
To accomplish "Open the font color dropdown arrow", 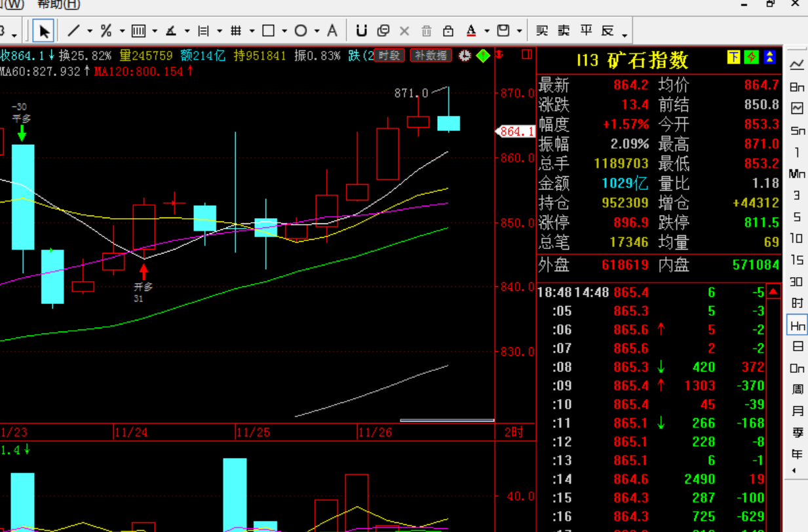I will click(x=487, y=31).
